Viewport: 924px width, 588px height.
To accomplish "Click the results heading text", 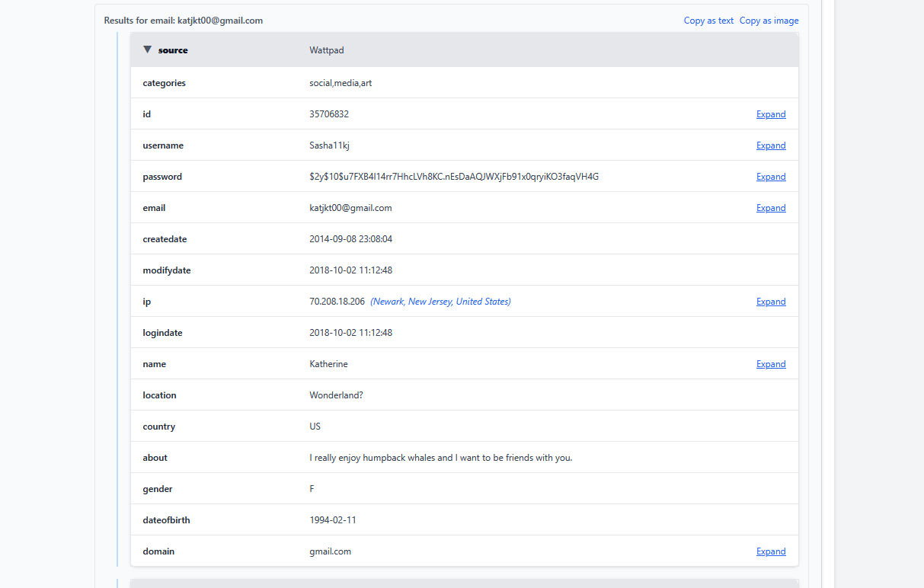I will 184,21.
